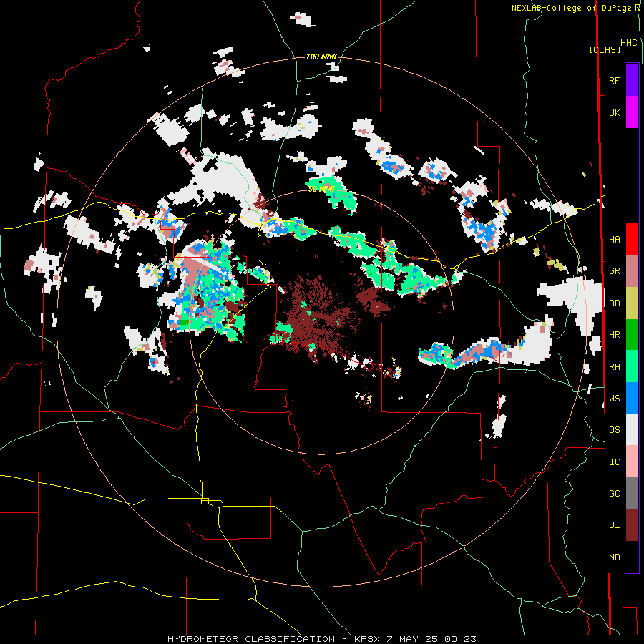The width and height of the screenshot is (644, 644).
Task: Click the RA legend label
Action: point(614,367)
